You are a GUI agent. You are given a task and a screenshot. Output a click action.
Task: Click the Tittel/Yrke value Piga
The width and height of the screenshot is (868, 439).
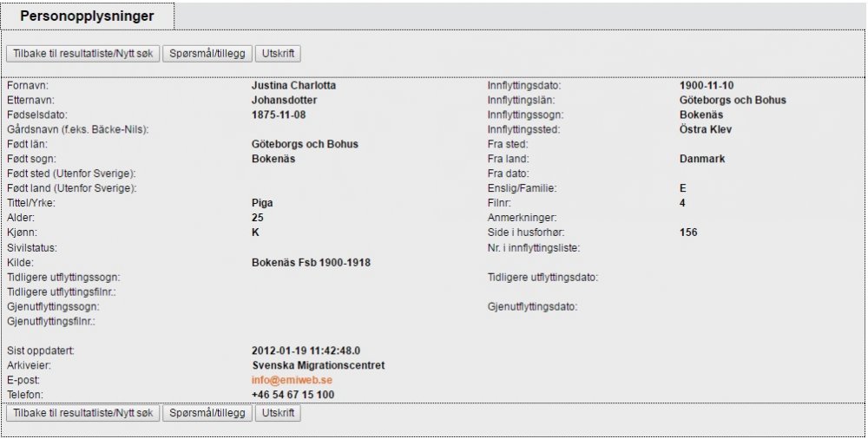click(x=262, y=203)
